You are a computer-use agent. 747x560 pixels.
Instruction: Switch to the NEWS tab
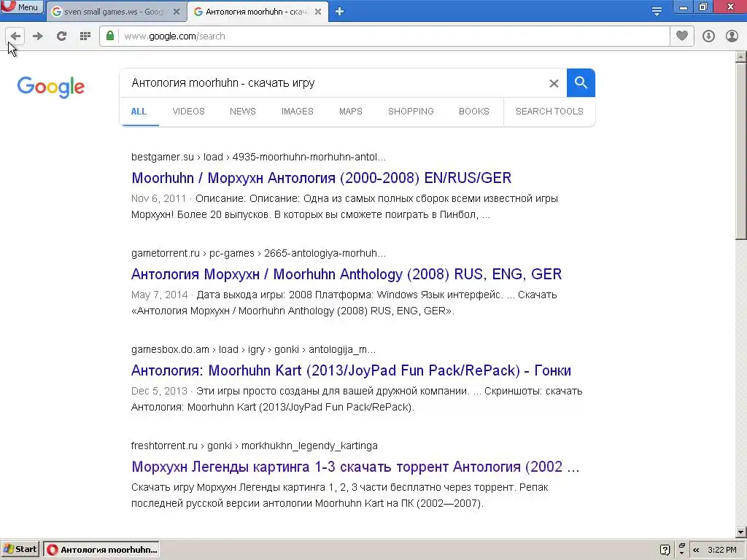(242, 112)
